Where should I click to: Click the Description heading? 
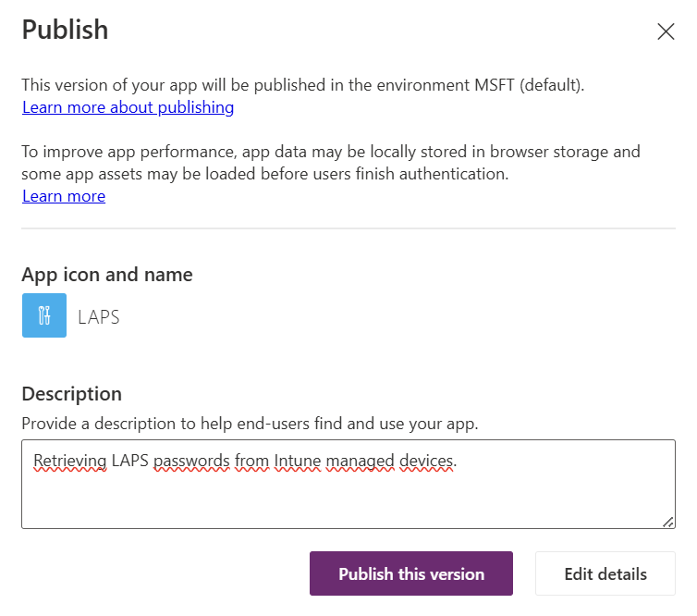pos(71,393)
